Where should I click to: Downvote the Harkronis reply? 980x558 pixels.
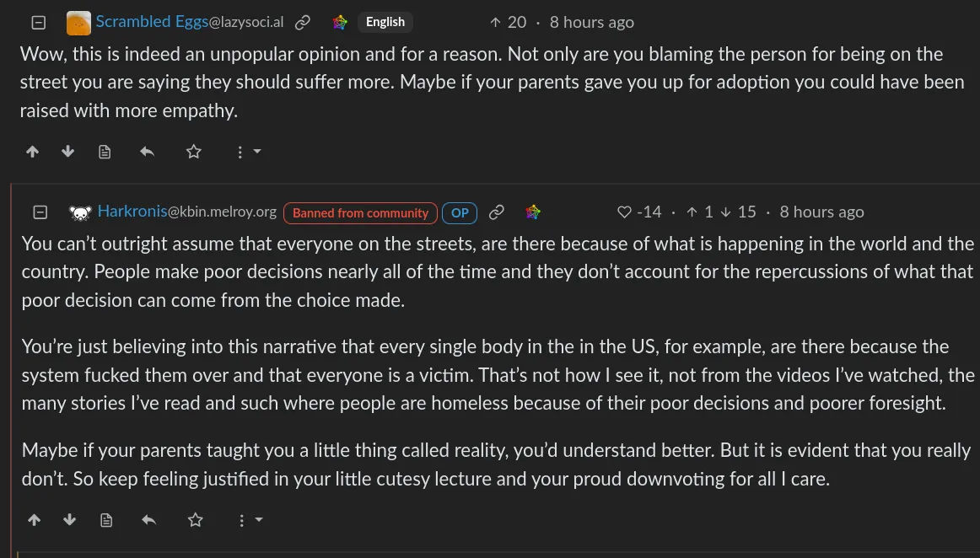(70, 520)
